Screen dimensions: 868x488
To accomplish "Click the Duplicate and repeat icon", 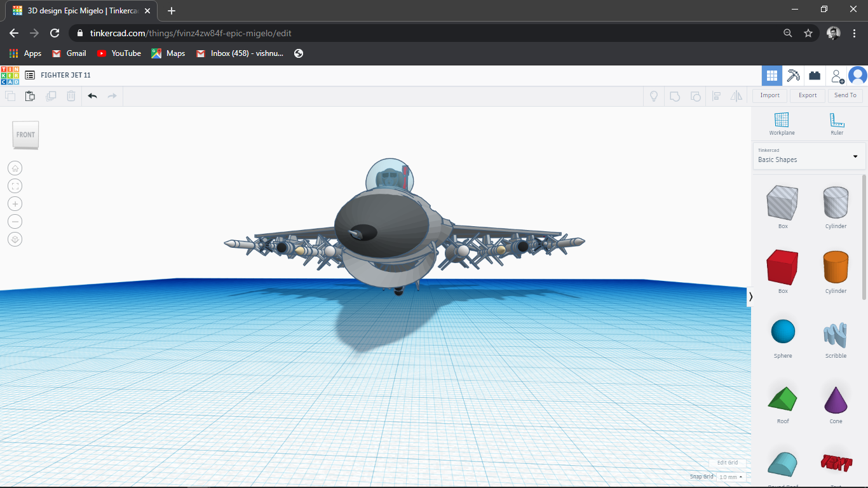I will pos(50,95).
